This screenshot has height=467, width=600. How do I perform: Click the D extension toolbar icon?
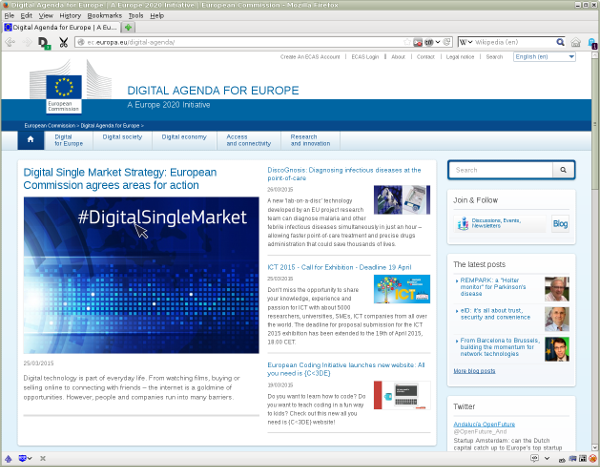44,43
